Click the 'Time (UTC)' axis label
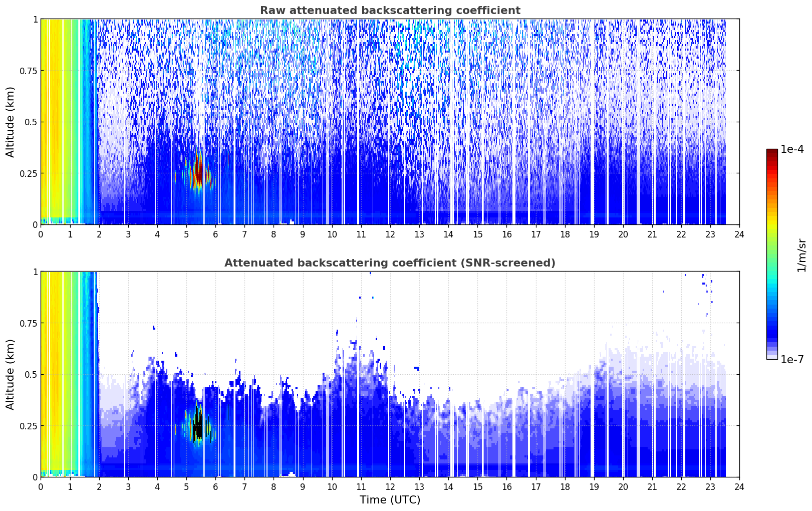The width and height of the screenshot is (812, 511). (390, 500)
